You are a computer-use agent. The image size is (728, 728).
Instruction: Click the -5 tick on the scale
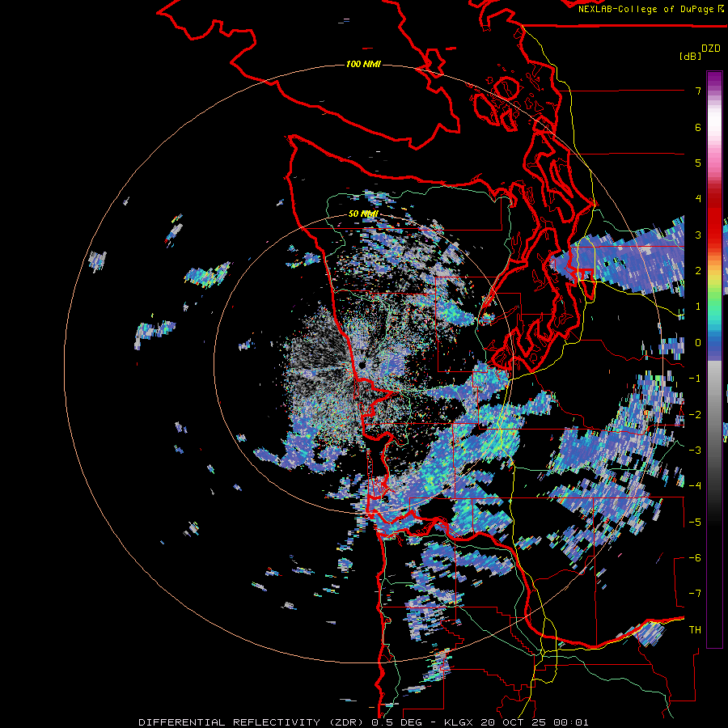click(x=695, y=523)
